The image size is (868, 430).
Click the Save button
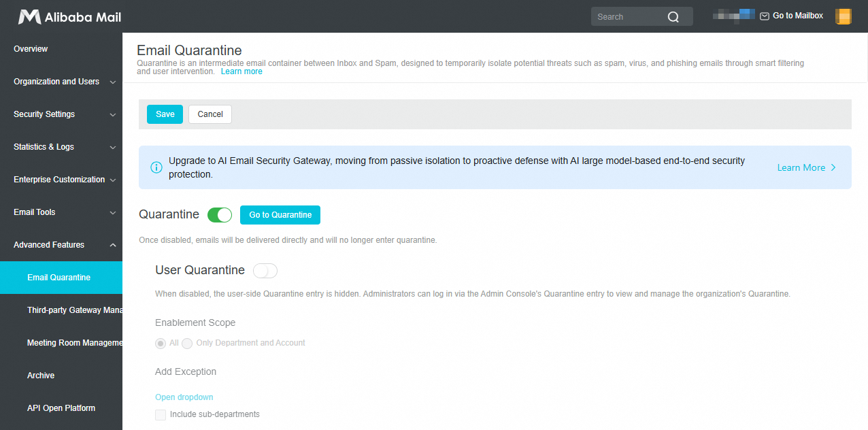(165, 114)
